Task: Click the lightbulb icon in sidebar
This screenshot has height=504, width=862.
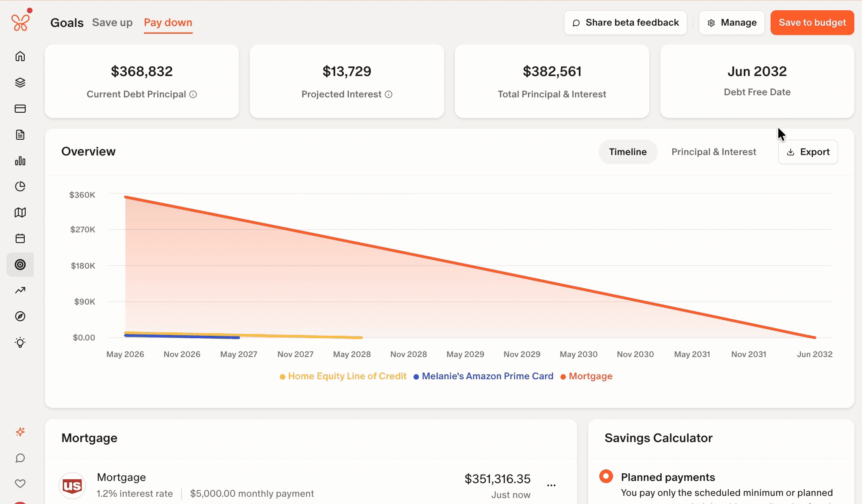Action: [x=20, y=342]
